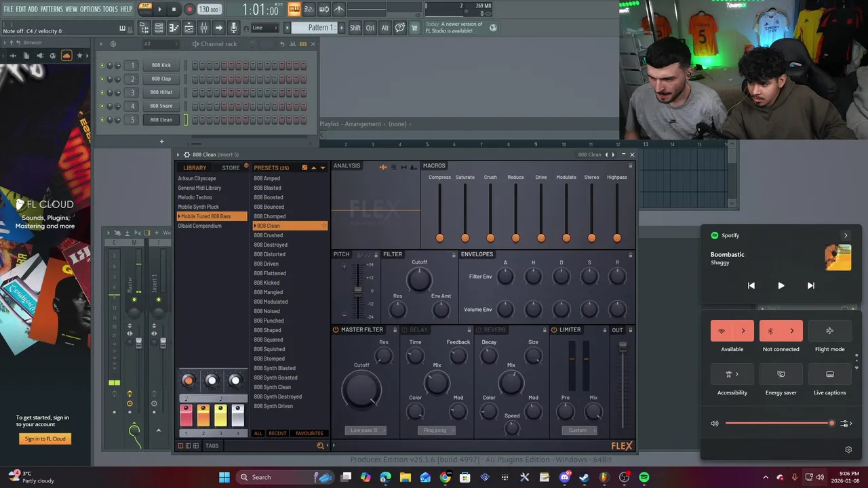868x488 pixels.
Task: Mute the 808 Clean channel LED
Action: click(102, 120)
